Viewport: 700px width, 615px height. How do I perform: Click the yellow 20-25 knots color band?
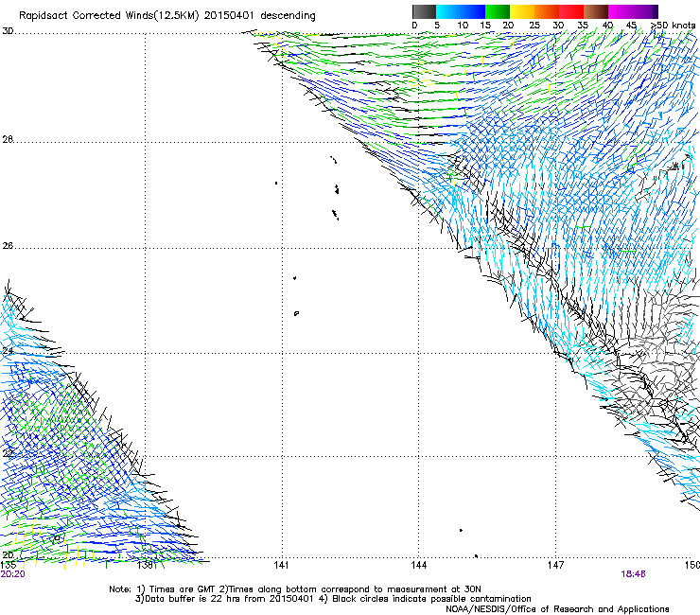coord(522,11)
